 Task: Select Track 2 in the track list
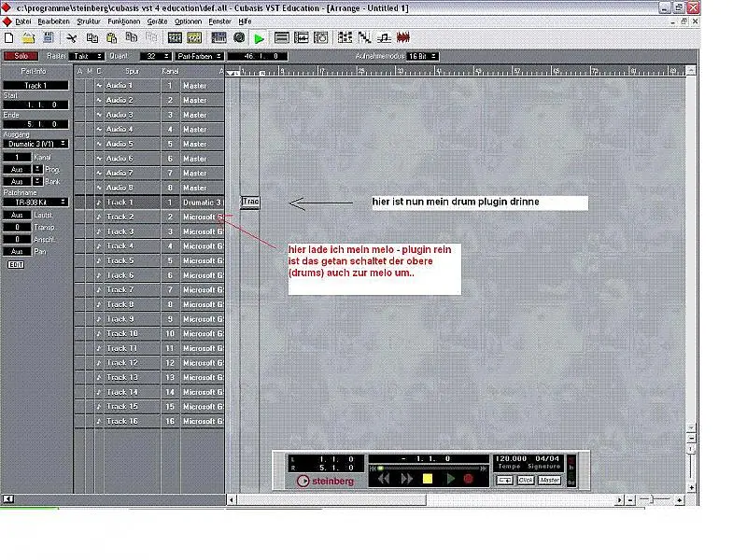121,216
